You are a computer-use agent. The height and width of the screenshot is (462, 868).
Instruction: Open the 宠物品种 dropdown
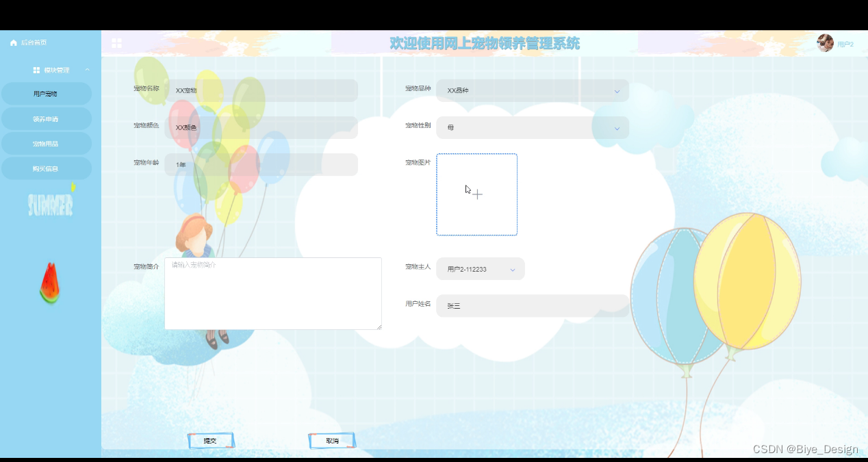(533, 90)
